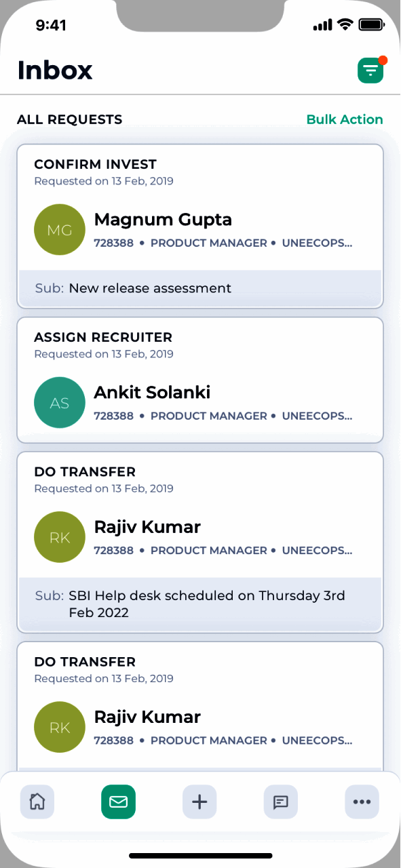Open the ALL REQUESTS section header
Screen dimensions: 401x868
tap(69, 119)
